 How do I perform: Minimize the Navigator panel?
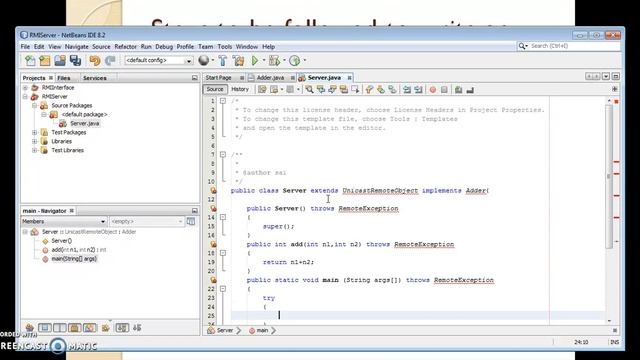click(195, 211)
